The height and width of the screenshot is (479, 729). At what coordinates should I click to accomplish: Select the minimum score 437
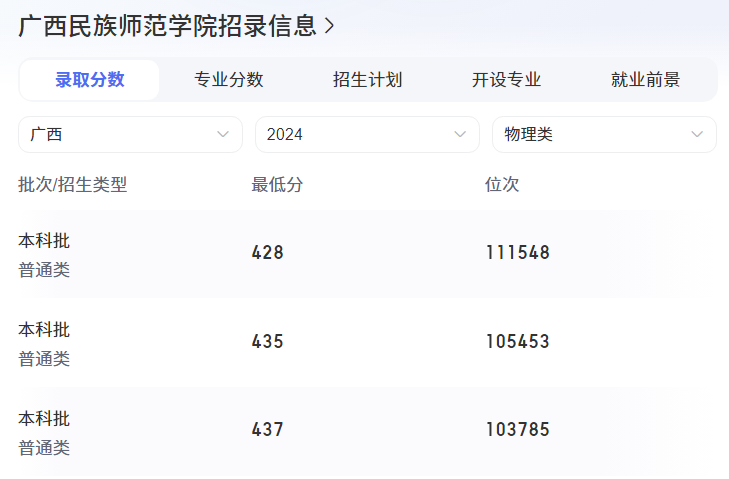click(x=268, y=430)
